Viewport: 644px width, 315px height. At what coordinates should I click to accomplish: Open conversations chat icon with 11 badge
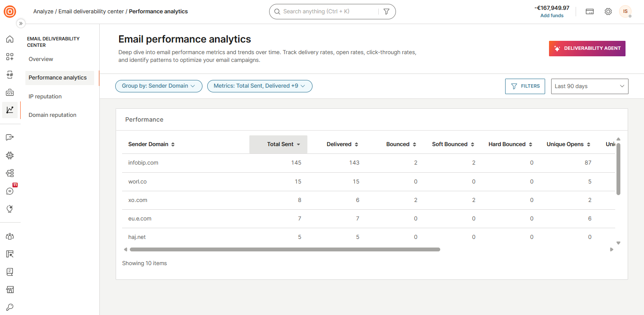click(x=9, y=191)
